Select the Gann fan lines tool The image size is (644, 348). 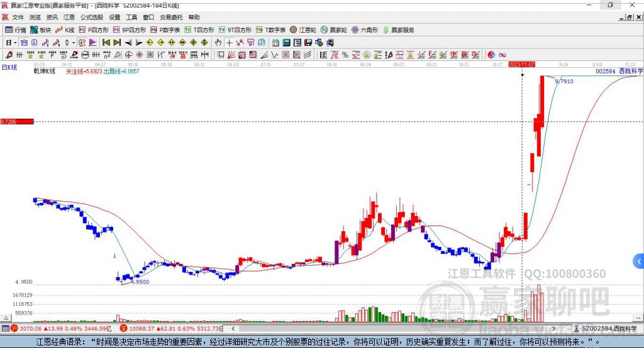[231, 55]
